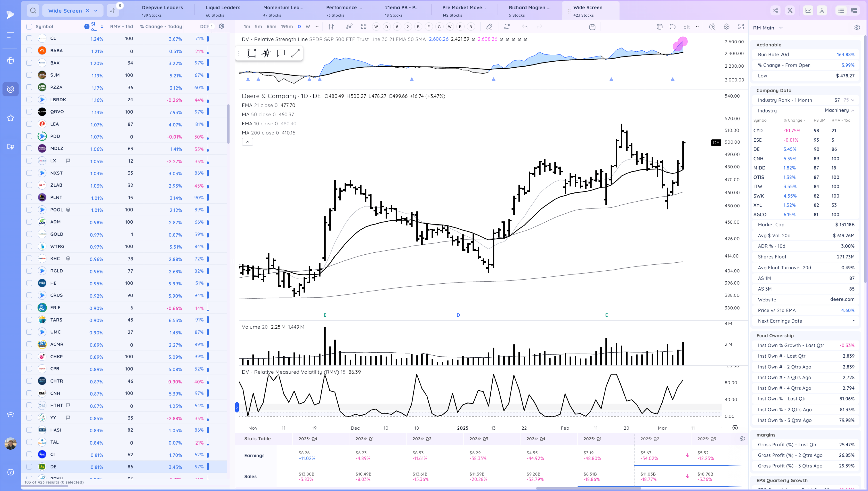Image resolution: width=868 pixels, height=491 pixels.
Task: Open chart settings gear icon
Action: tap(726, 27)
